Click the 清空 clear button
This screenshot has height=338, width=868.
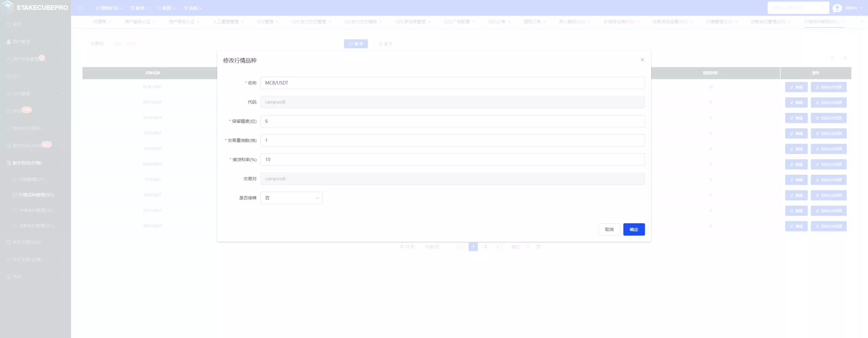click(385, 44)
